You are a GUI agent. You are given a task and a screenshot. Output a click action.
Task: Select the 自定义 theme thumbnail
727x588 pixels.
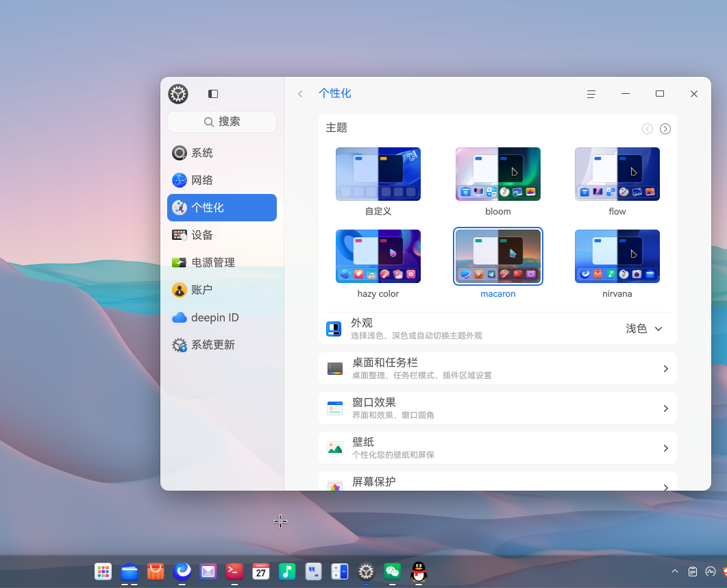(x=378, y=174)
